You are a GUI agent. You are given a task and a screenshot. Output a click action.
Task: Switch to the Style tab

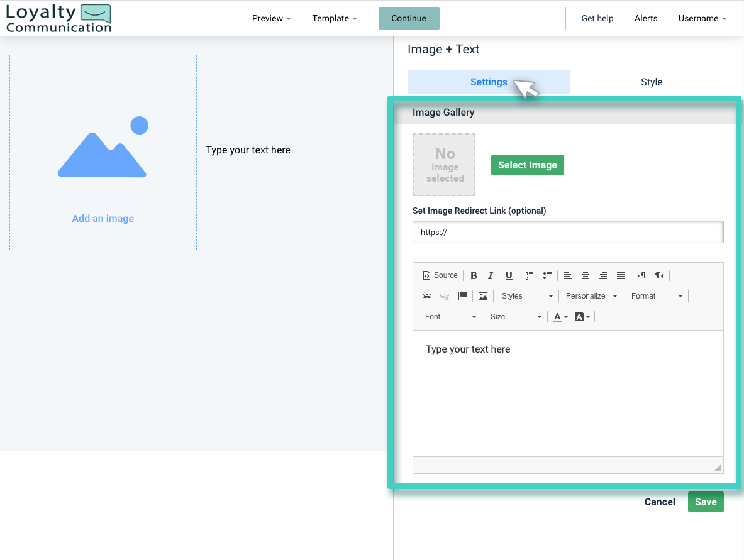pos(652,82)
